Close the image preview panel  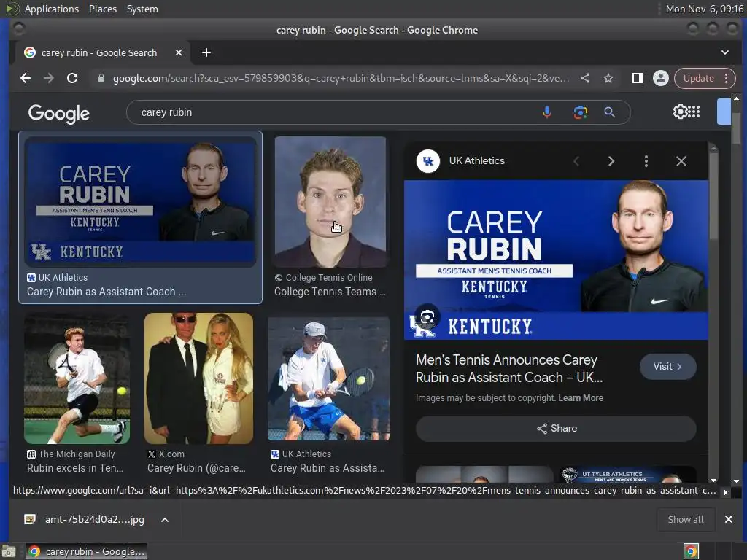coord(681,161)
